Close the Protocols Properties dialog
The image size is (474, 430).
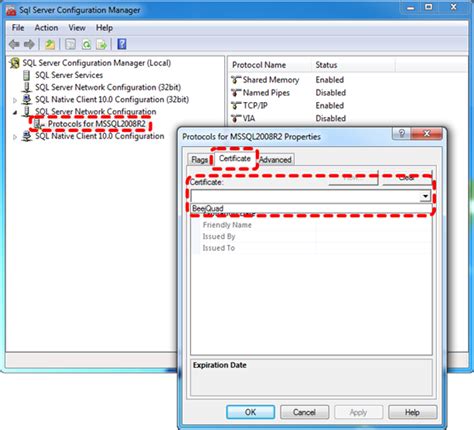427,134
